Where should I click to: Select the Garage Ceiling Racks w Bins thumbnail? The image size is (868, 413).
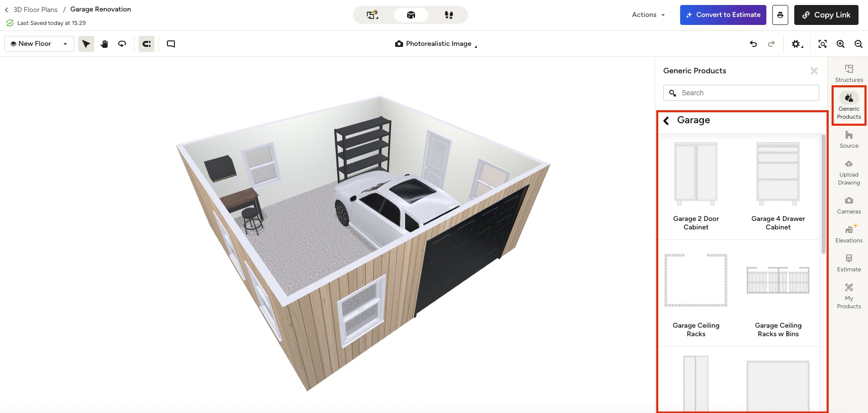click(778, 280)
